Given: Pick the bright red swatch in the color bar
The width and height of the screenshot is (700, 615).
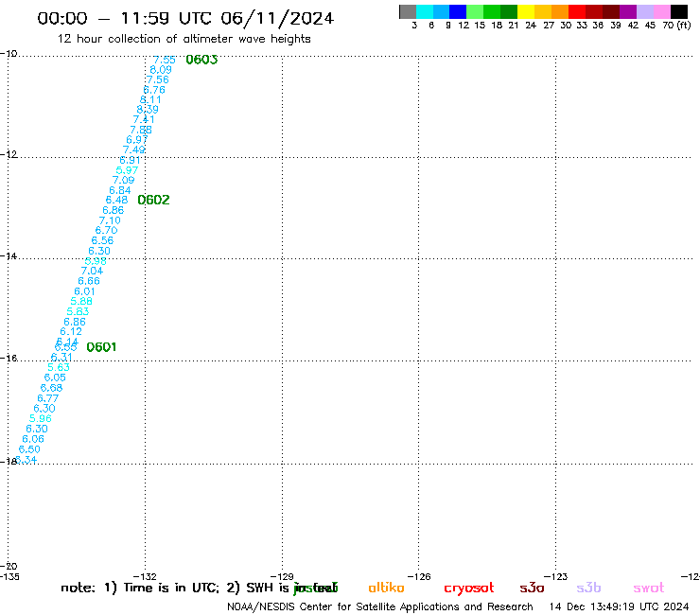Looking at the screenshot, I should [x=577, y=11].
